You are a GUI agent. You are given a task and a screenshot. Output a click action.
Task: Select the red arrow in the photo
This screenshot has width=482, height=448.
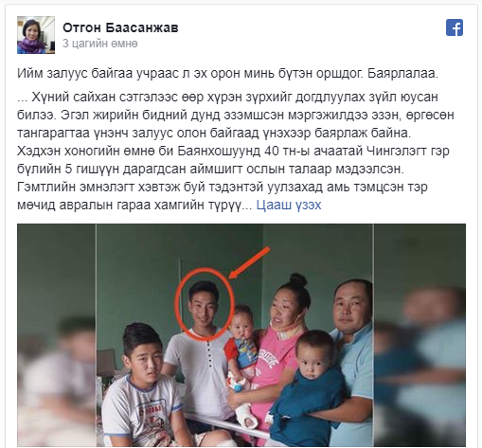[249, 262]
